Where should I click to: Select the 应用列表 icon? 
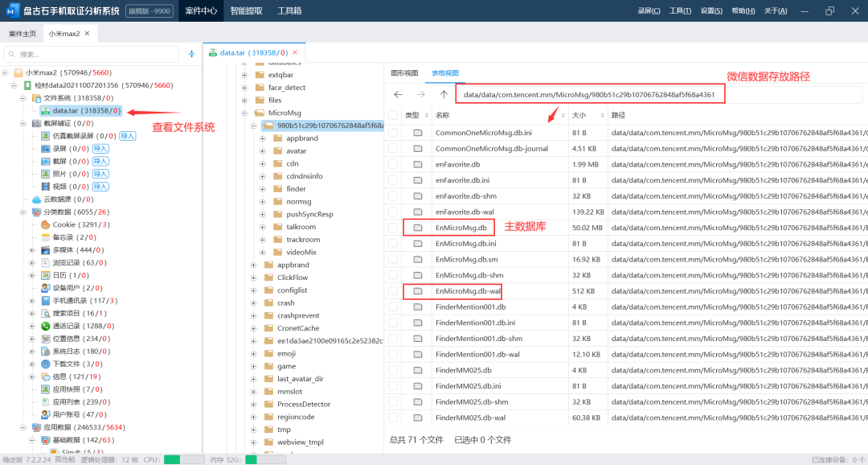click(x=46, y=402)
